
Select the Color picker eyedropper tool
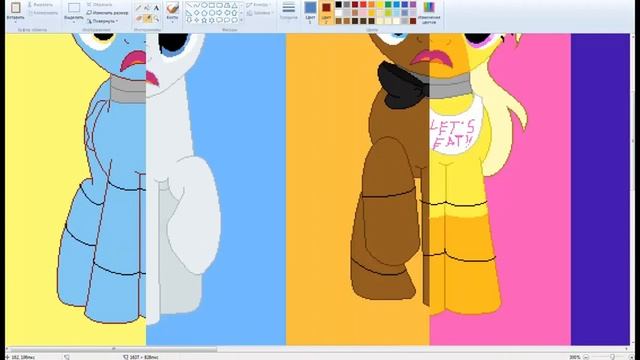pyautogui.click(x=147, y=18)
